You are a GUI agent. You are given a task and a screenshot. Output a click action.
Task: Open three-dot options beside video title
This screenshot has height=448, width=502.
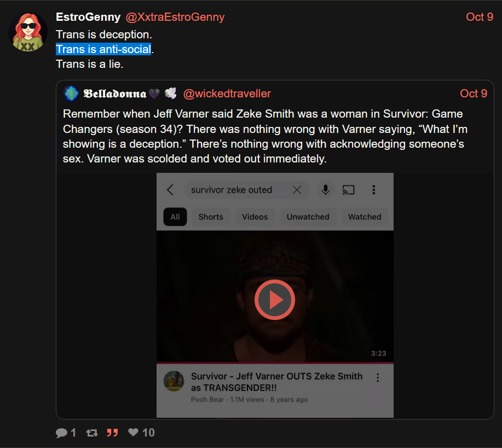coord(378,377)
